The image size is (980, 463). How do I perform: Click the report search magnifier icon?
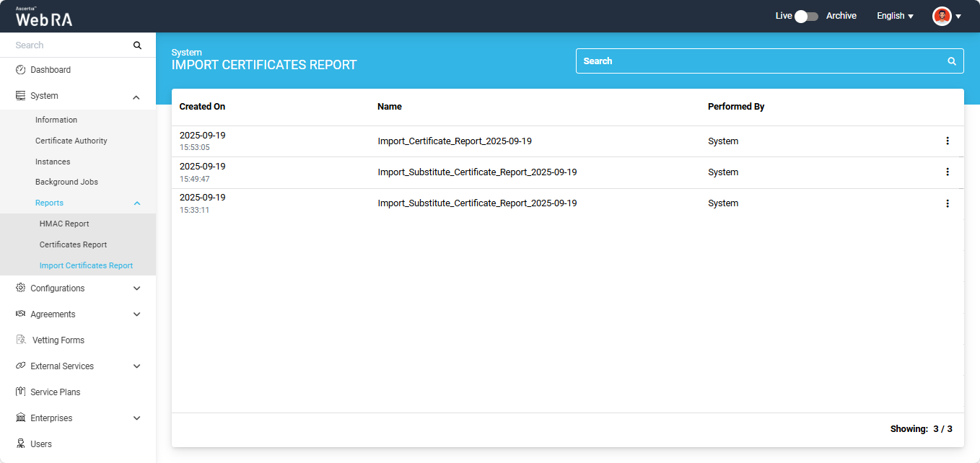point(951,61)
